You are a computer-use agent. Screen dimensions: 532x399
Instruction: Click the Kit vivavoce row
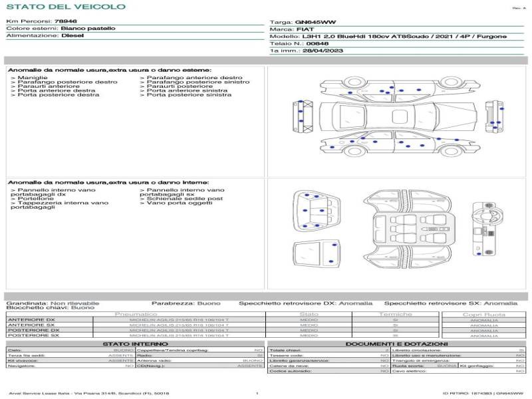[x=70, y=360]
